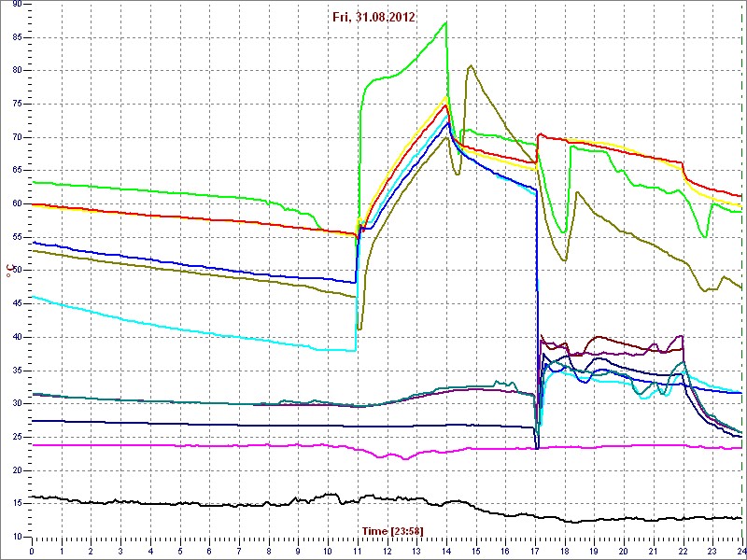Click the 45 value on the temperature axis

(17, 304)
